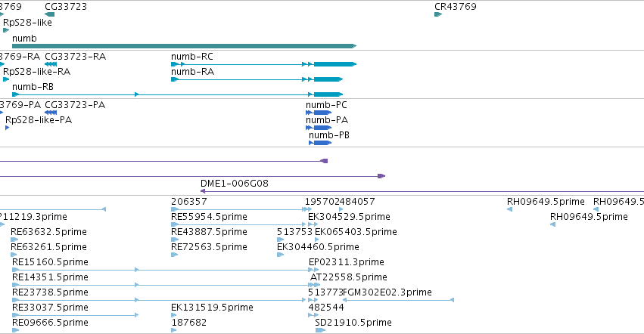
Task: Select the numb-RA transcript exon block
Action: click(x=328, y=79)
